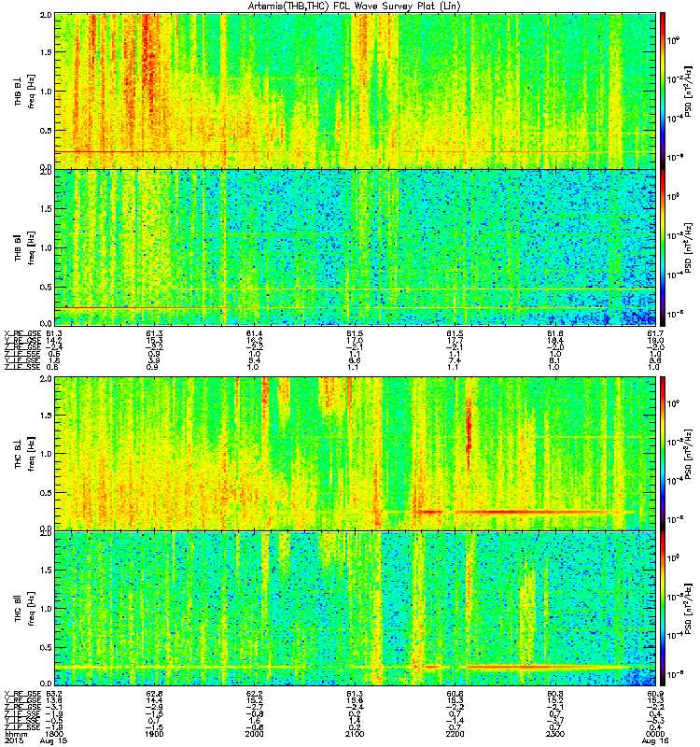700x747 pixels.
Task: Click the 2100 time tick label
Action: click(x=355, y=734)
